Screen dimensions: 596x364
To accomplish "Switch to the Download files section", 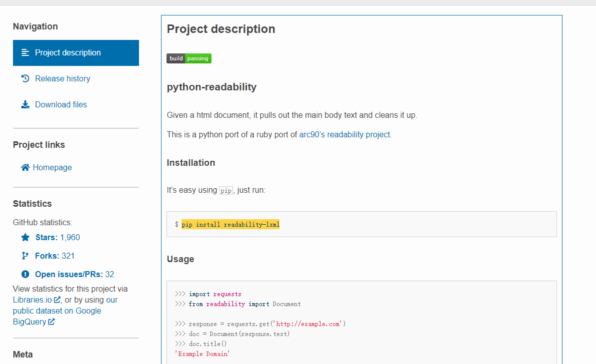I will click(x=60, y=104).
